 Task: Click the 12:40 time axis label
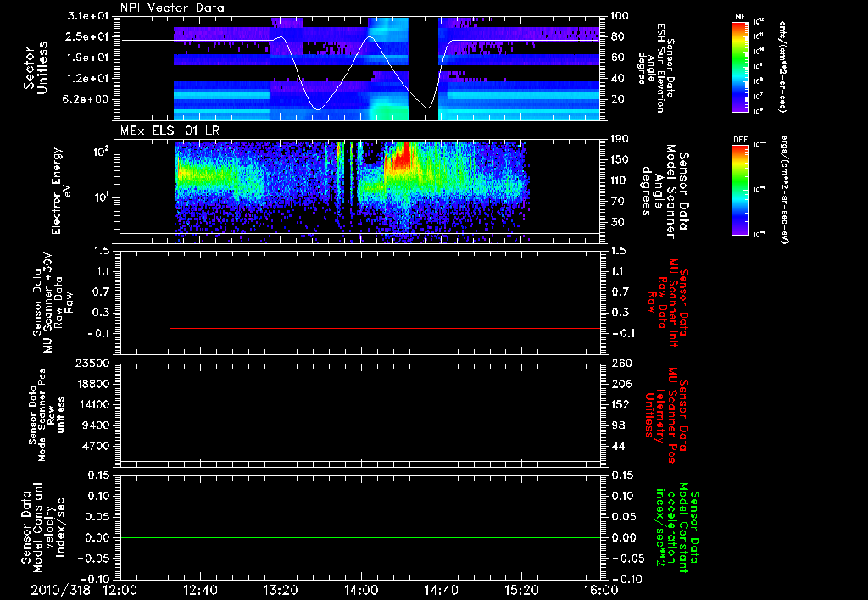[200, 590]
